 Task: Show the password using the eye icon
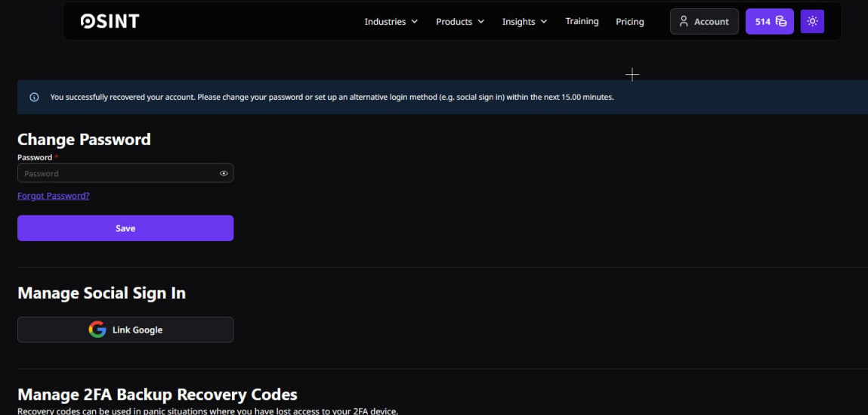pos(224,174)
